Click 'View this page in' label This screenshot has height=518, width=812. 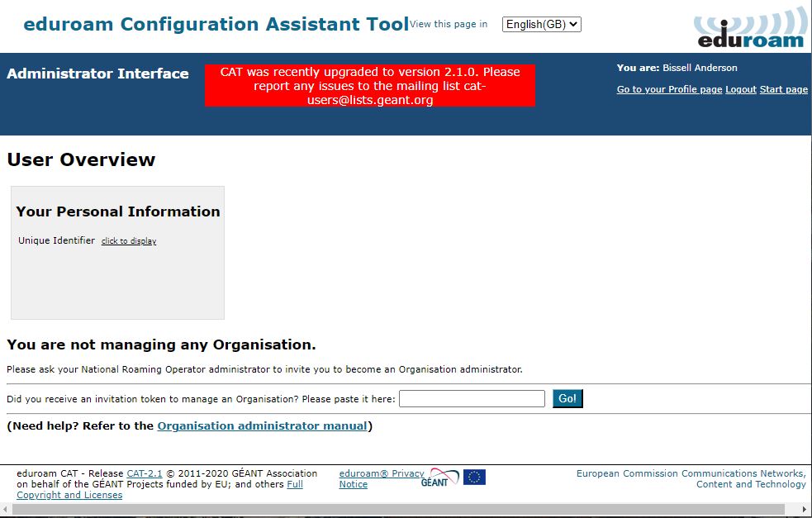449,24
